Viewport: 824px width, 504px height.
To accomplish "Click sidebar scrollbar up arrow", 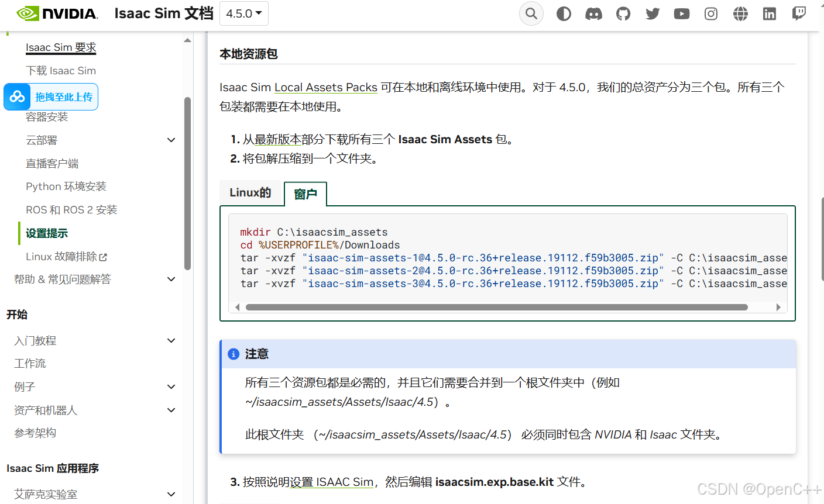I will click(187, 40).
